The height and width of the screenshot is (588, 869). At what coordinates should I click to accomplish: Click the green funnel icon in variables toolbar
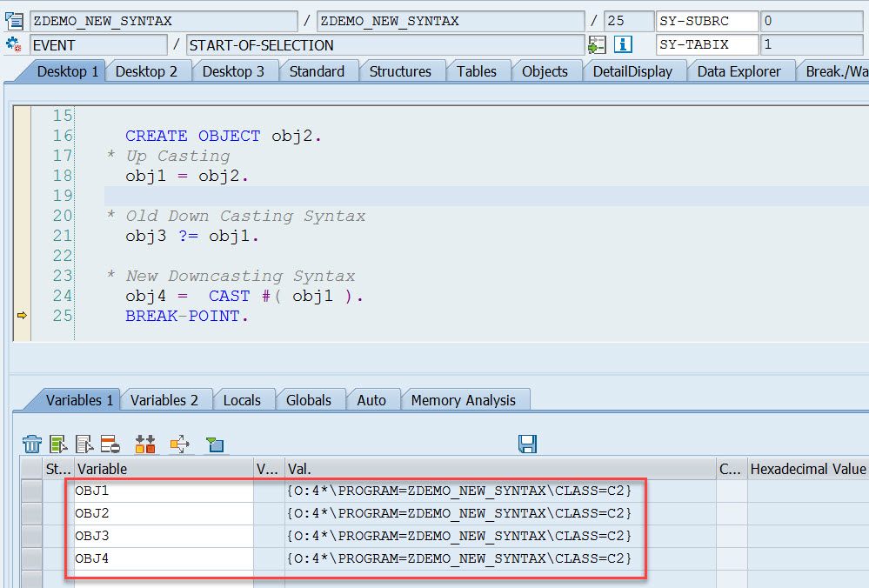click(215, 444)
